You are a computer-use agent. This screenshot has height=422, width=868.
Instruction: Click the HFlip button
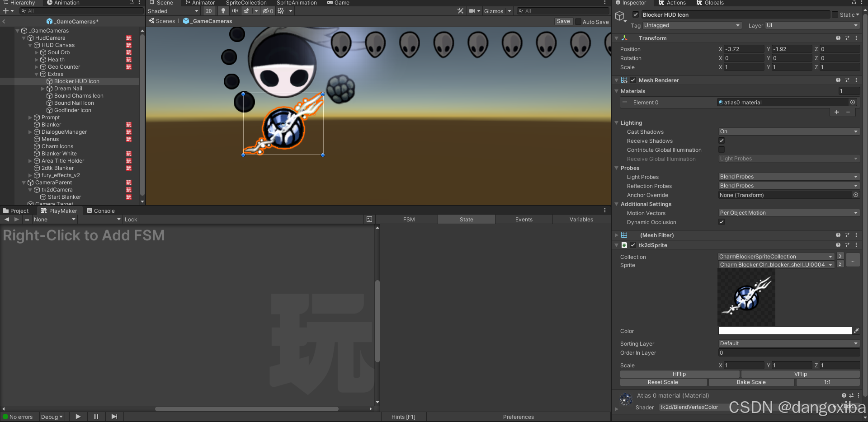[679, 374]
